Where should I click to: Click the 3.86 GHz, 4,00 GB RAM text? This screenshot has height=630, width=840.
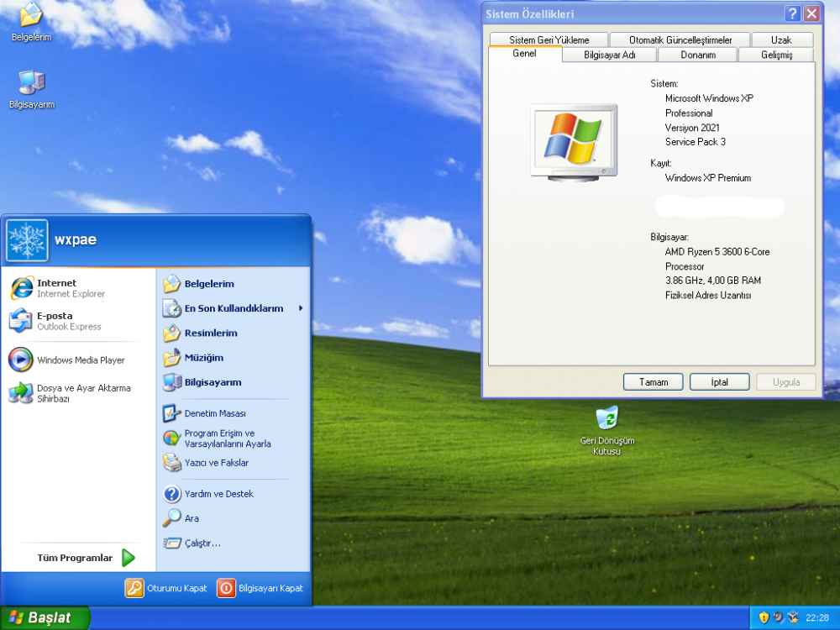pos(713,281)
